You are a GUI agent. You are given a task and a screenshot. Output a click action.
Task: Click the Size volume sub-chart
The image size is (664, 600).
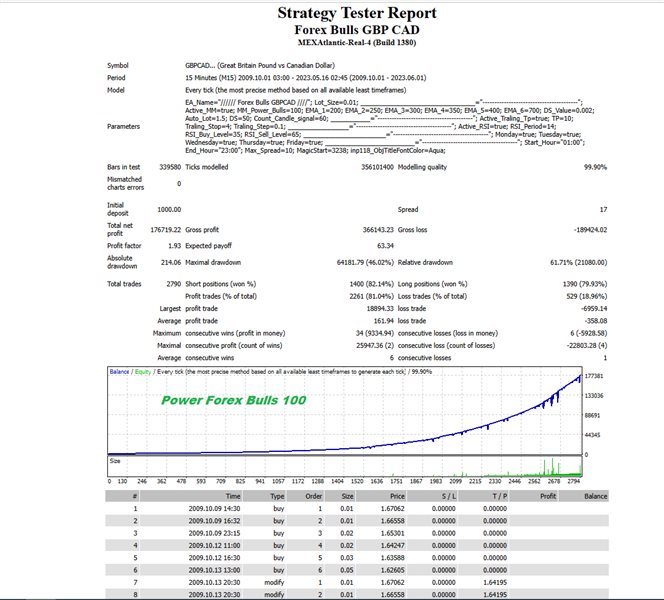347,468
